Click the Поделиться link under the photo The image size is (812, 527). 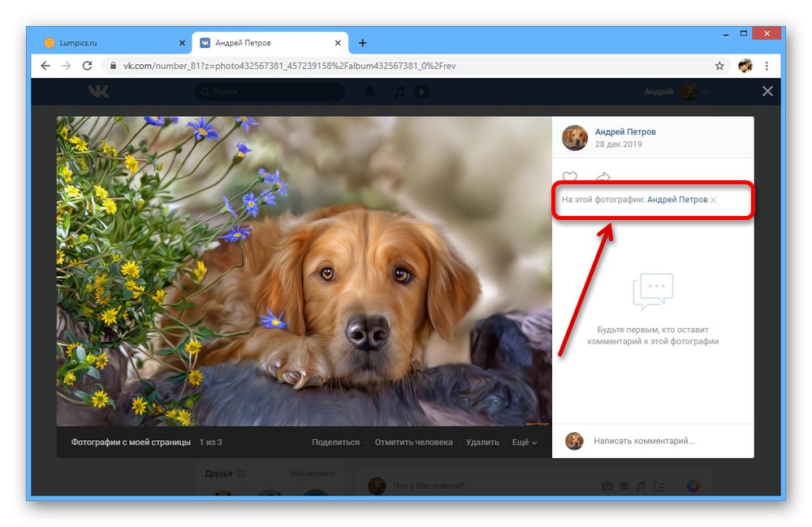(x=335, y=442)
